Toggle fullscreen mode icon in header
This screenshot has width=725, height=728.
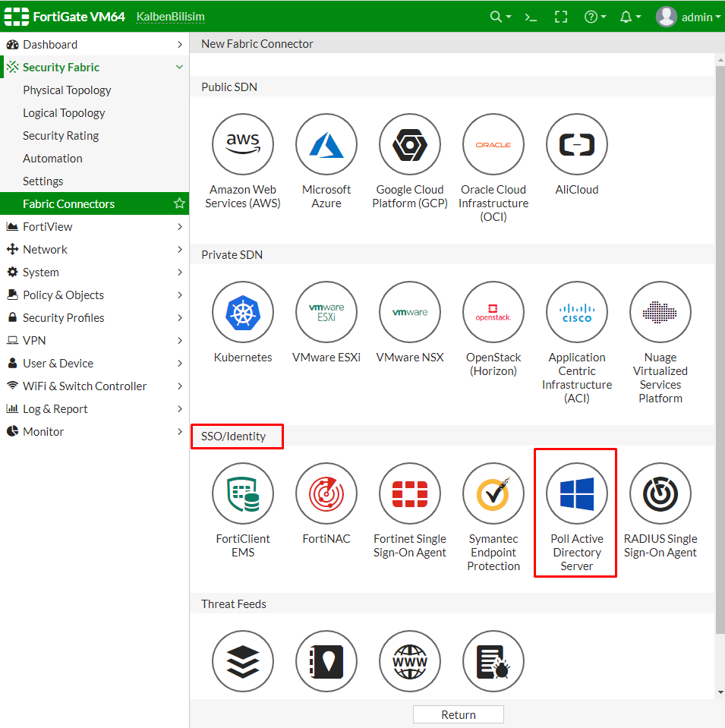(561, 17)
